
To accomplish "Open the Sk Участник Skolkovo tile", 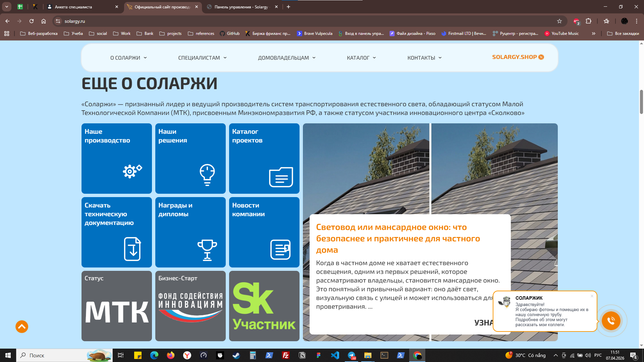I will click(264, 306).
